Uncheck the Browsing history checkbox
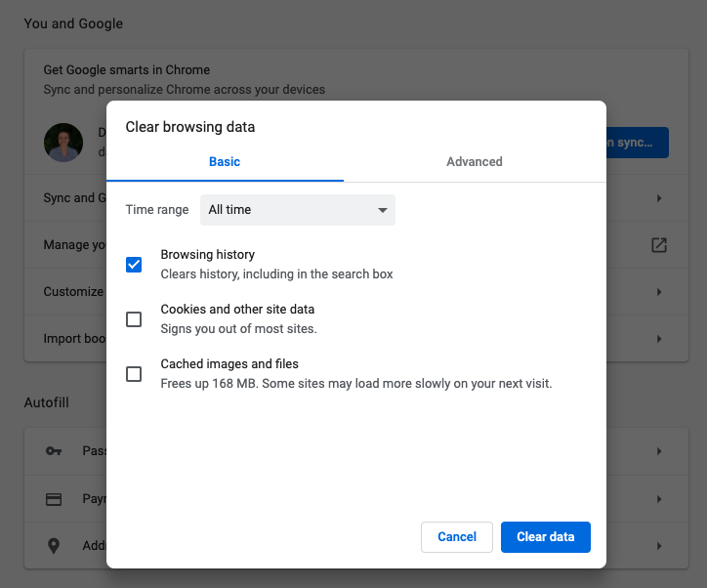707x588 pixels. (134, 265)
